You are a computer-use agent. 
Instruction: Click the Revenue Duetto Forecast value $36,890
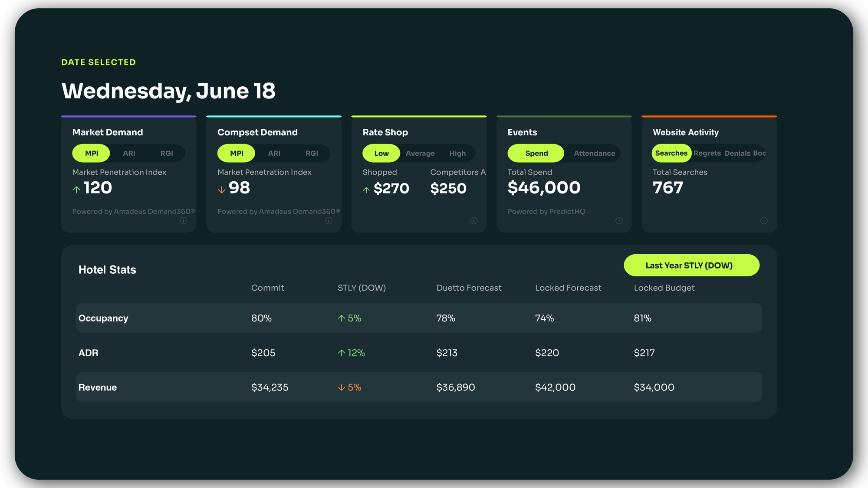pos(456,387)
